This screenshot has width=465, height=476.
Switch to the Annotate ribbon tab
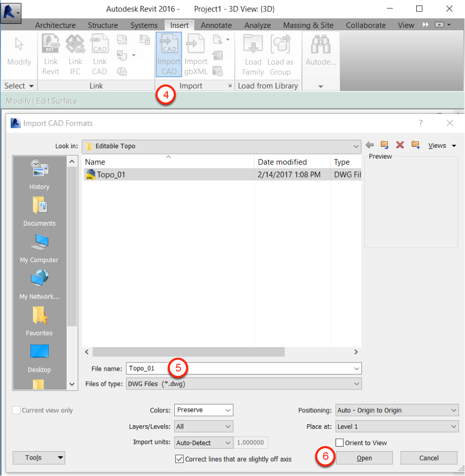click(x=216, y=25)
